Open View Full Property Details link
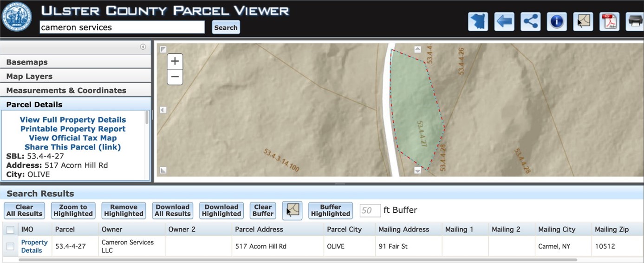 click(73, 120)
